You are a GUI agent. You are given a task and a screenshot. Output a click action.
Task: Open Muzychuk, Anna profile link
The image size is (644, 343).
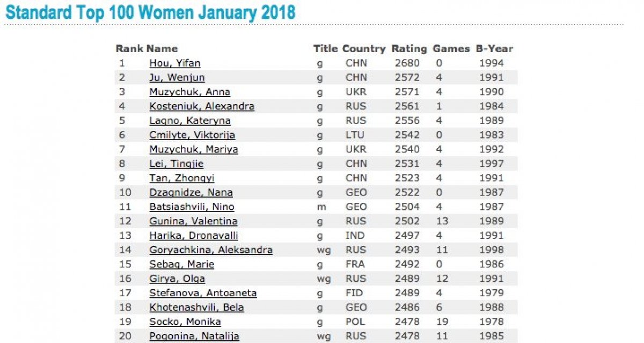click(x=189, y=92)
